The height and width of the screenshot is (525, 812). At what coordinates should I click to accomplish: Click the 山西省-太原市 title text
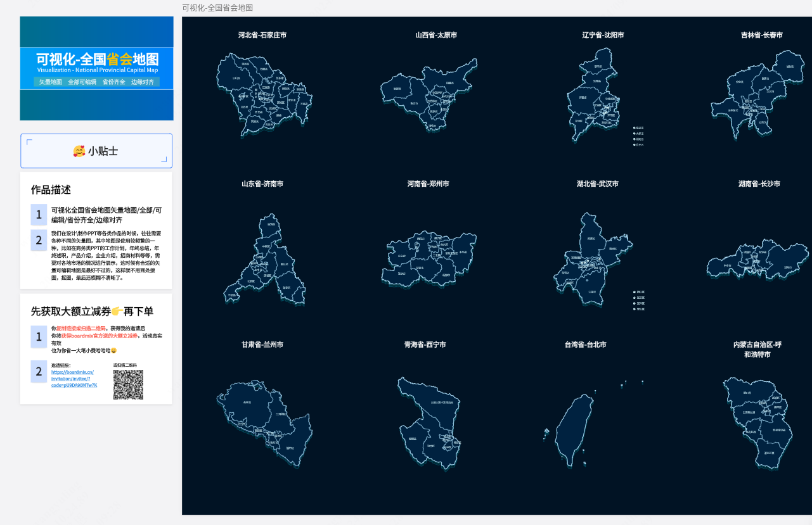click(x=436, y=35)
